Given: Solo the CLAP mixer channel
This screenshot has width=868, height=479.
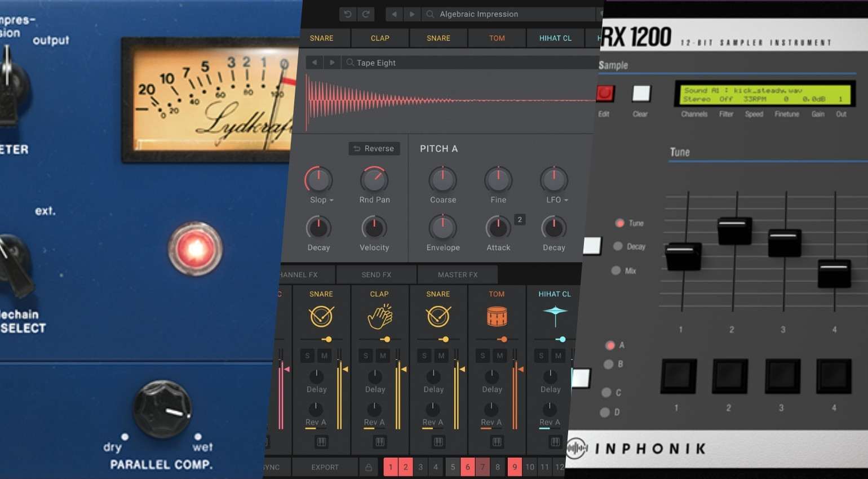Looking at the screenshot, I should point(366,356).
